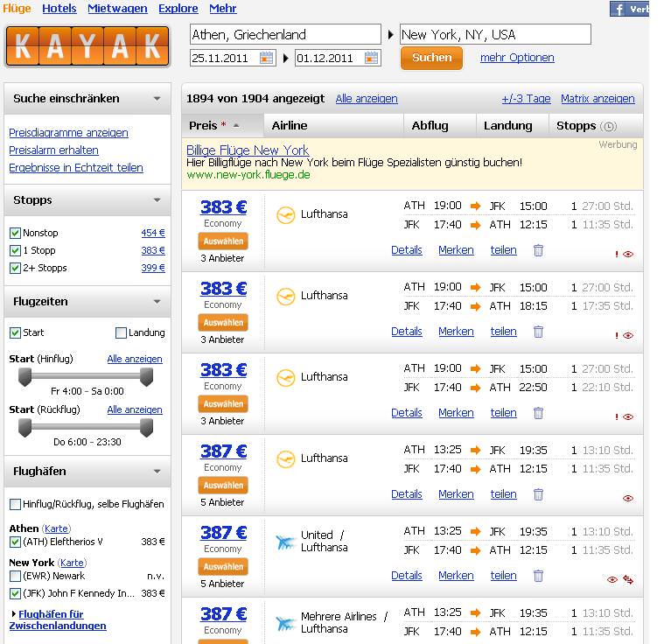
Task: Click right handle of Hinflug start slider
Action: tap(146, 377)
